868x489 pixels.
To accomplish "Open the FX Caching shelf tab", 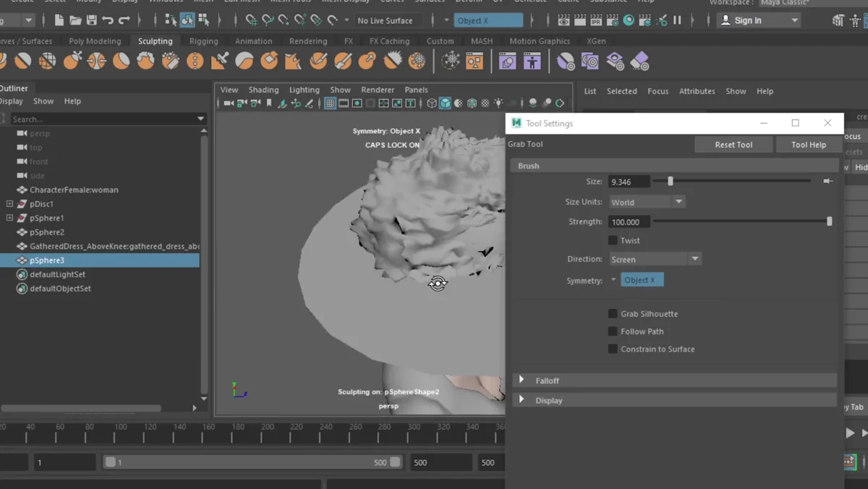I will (x=389, y=41).
